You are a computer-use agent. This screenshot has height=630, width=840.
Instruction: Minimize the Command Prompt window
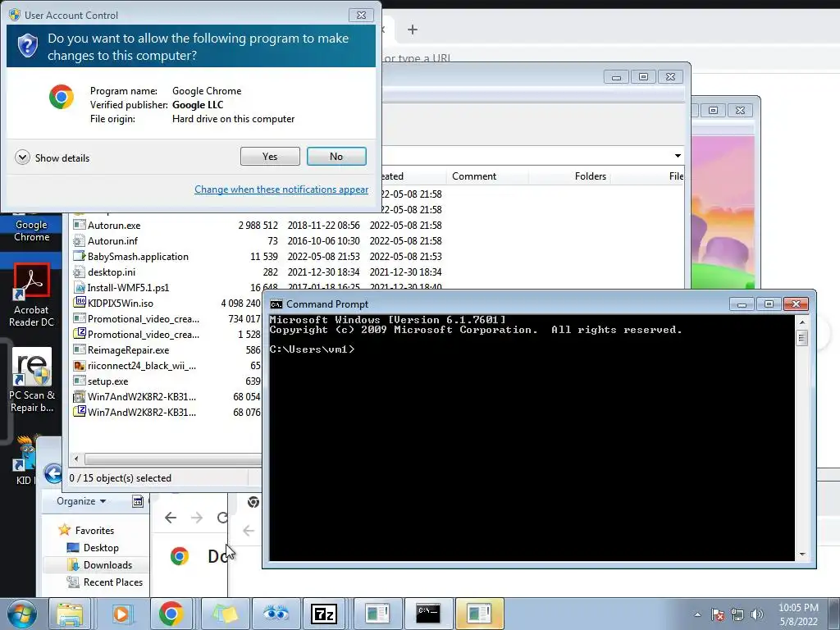[x=742, y=304]
